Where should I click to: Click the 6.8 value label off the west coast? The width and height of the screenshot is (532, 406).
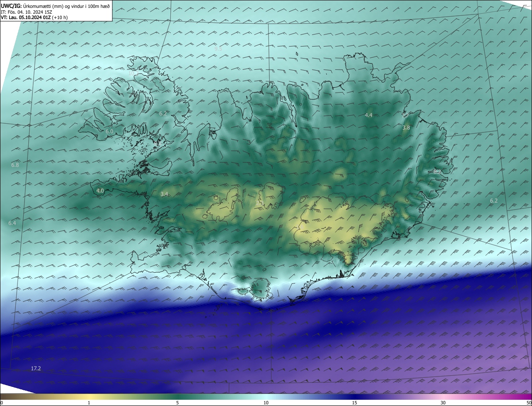(15, 165)
